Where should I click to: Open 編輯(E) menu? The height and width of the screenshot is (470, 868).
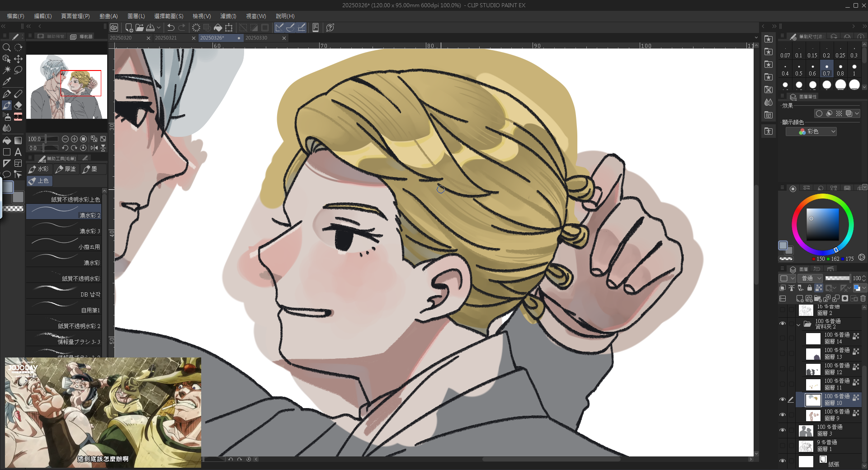tap(43, 16)
